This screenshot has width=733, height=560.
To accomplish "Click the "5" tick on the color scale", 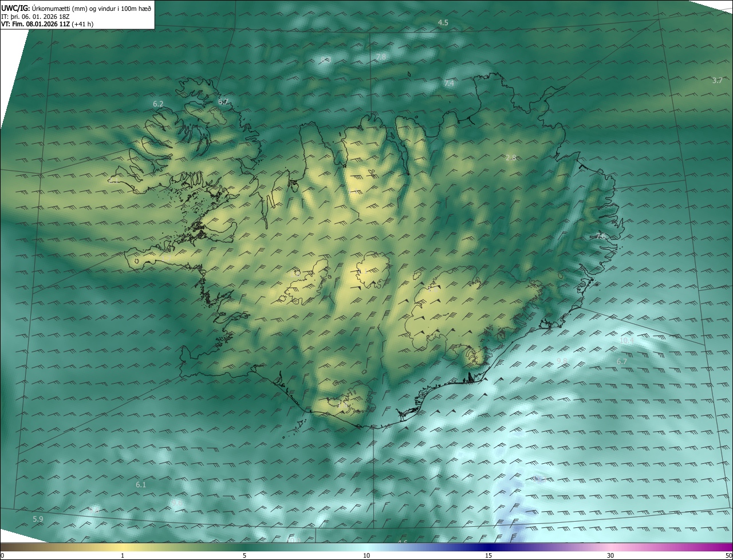I will click(x=245, y=556).
